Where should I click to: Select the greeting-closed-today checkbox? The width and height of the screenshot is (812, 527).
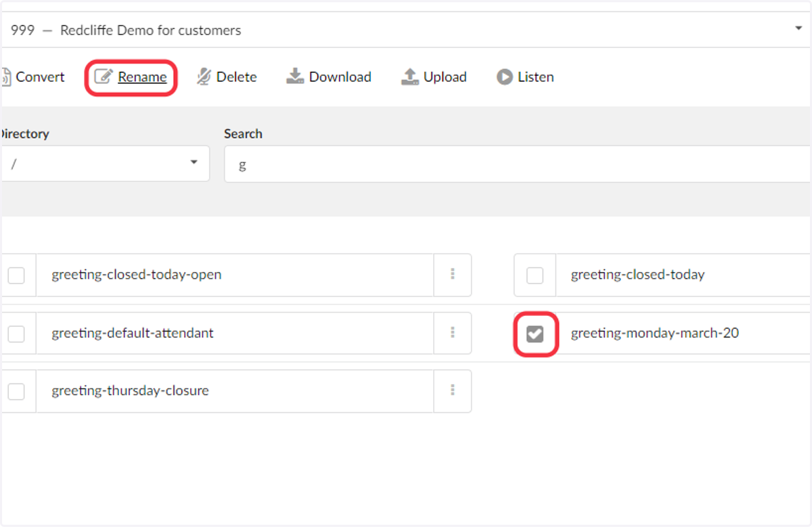click(535, 275)
